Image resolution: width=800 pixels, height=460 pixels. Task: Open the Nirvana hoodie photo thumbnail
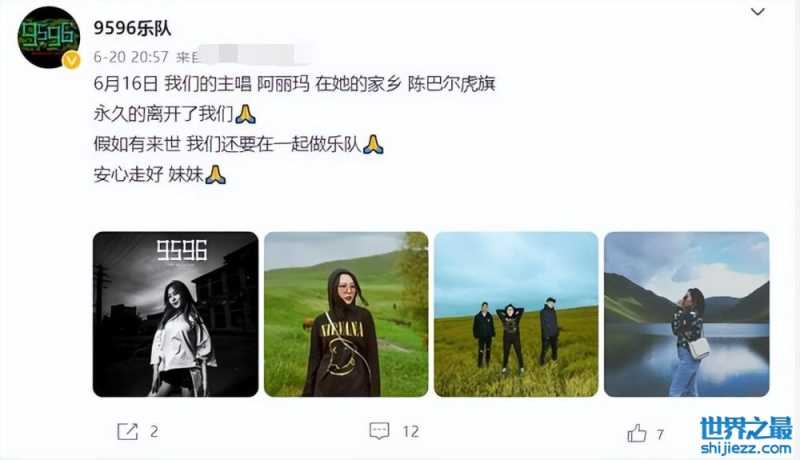pyautogui.click(x=346, y=314)
